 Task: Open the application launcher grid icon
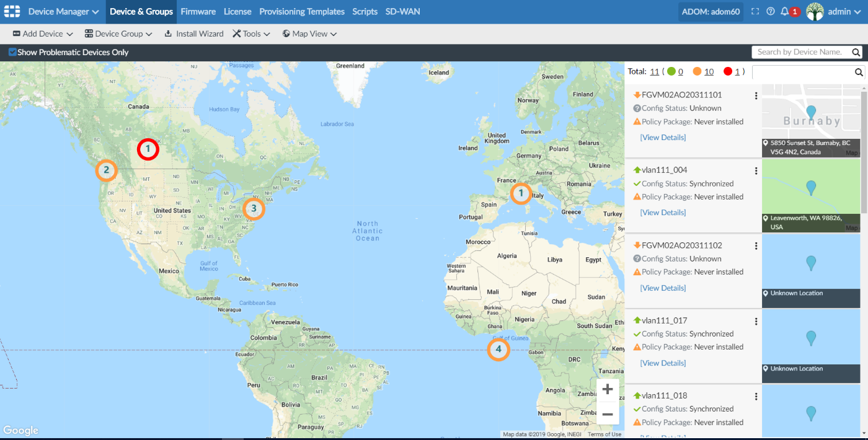(x=12, y=11)
